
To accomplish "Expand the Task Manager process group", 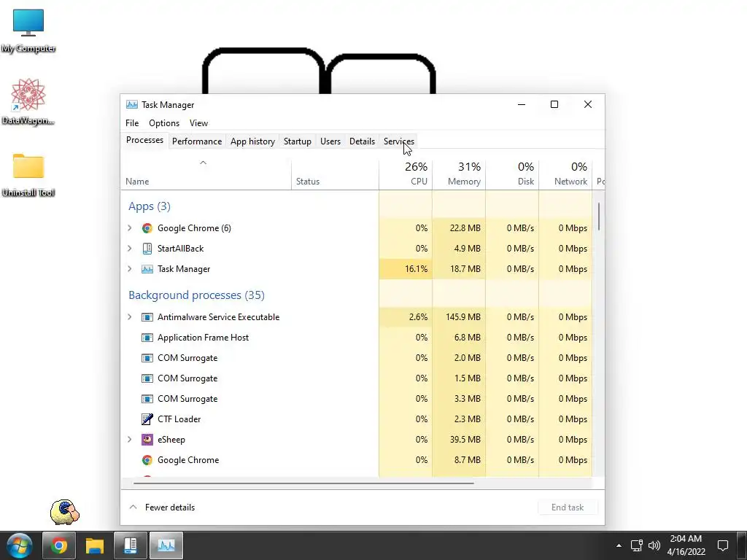I will click(x=130, y=269).
